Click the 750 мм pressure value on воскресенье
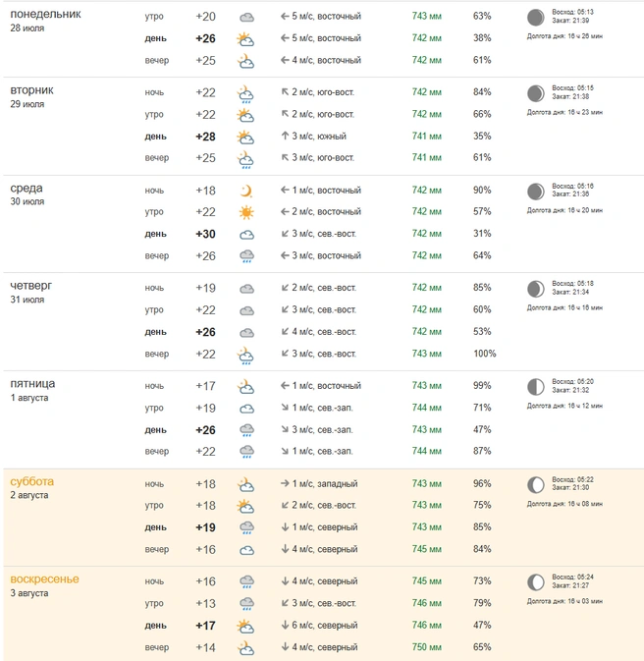Screen dimensions: 644x661 (x=426, y=646)
